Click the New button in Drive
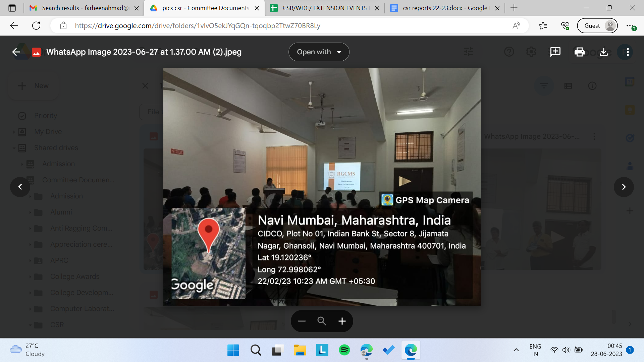Viewport: 644px width, 362px height. pyautogui.click(x=33, y=86)
